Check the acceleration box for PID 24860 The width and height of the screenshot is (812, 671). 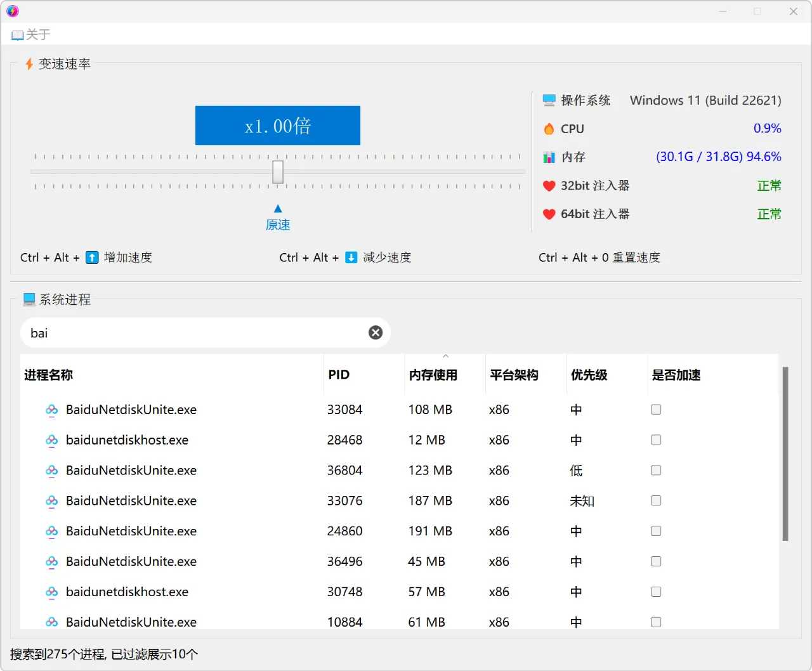[656, 531]
